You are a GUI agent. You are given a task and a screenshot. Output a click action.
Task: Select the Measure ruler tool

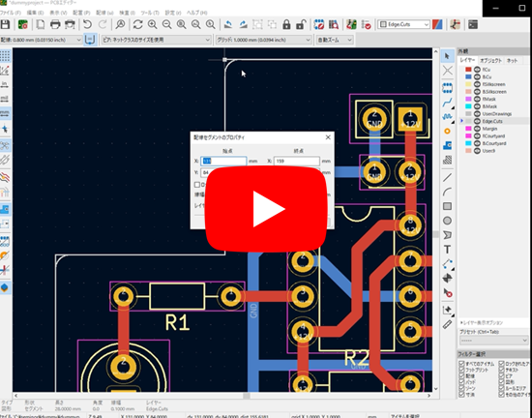tap(447, 325)
